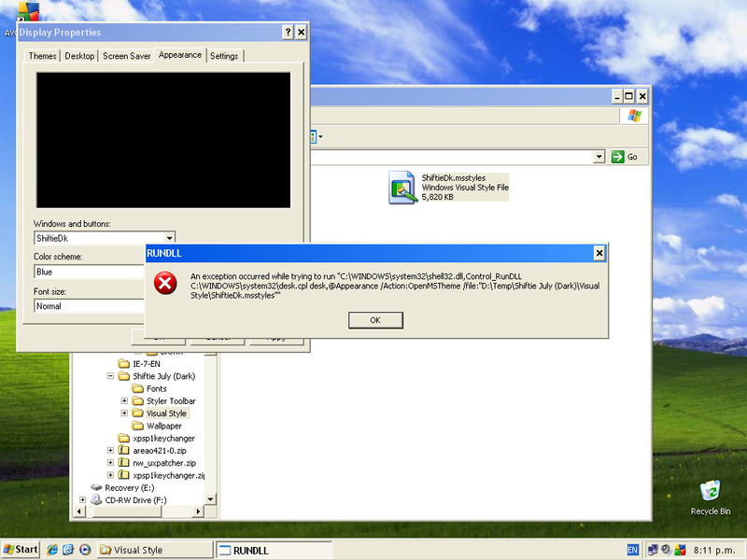This screenshot has height=560, width=747.
Task: Collapse the Shiftie July (Dark) folder
Action: pos(110,376)
